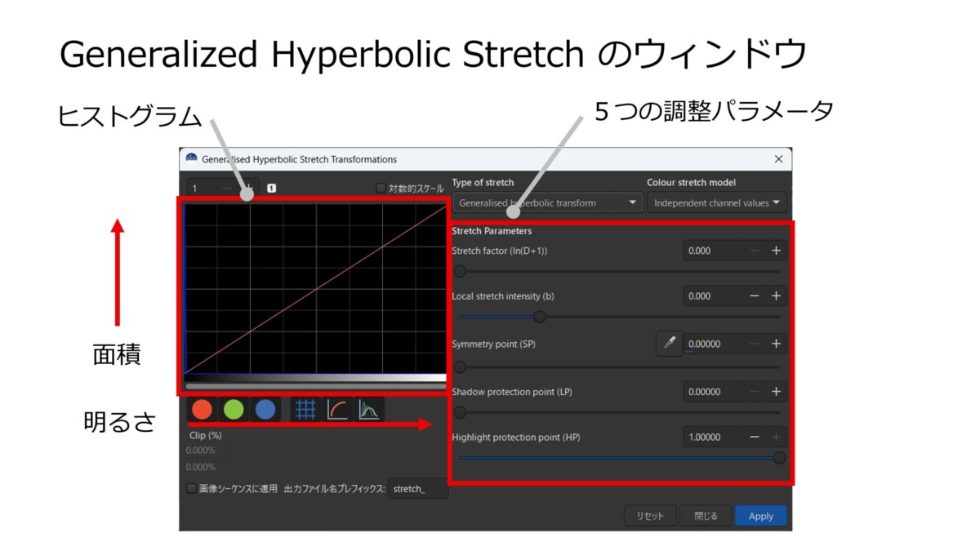This screenshot has width=980, height=551.
Task: Pick symmetry point with eyedropper tool
Action: tap(670, 344)
